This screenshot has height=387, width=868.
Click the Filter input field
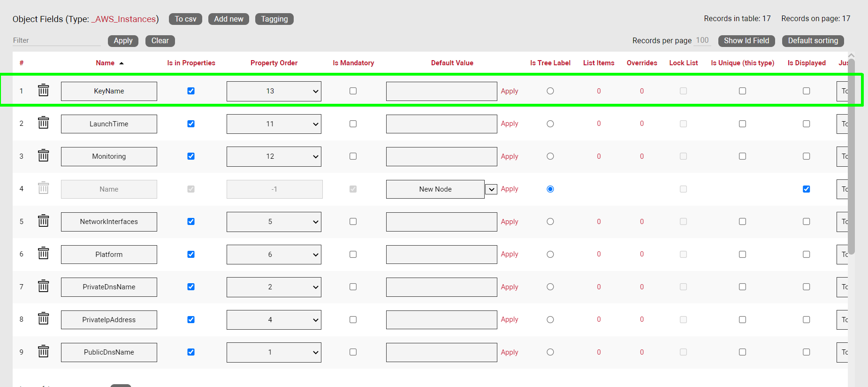pos(56,41)
